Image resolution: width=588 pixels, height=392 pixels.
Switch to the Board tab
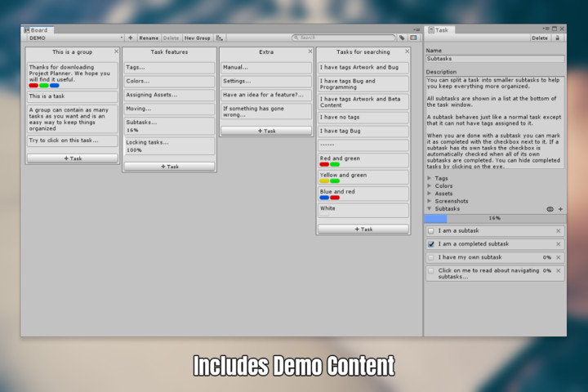tap(37, 30)
